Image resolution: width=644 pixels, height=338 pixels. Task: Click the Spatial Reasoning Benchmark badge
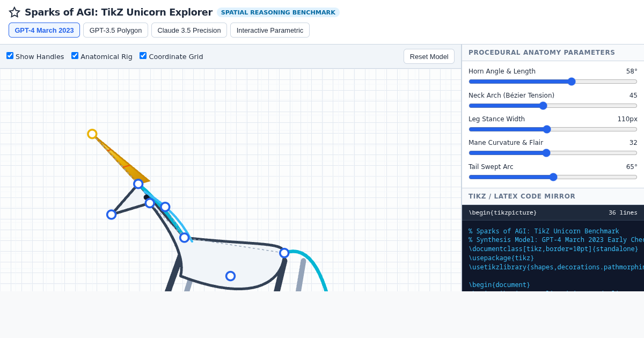[x=278, y=12]
